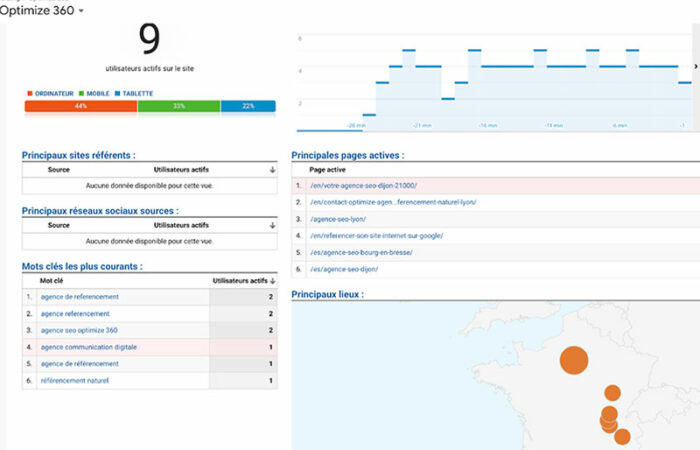Open the /agence-seo-lyon/ page link

pos(338,218)
